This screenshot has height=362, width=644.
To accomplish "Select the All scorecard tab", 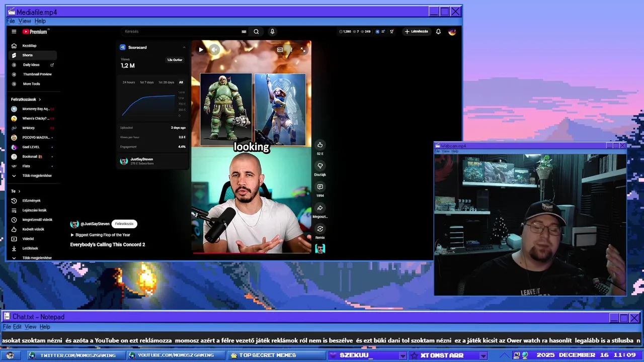I will pyautogui.click(x=181, y=82).
